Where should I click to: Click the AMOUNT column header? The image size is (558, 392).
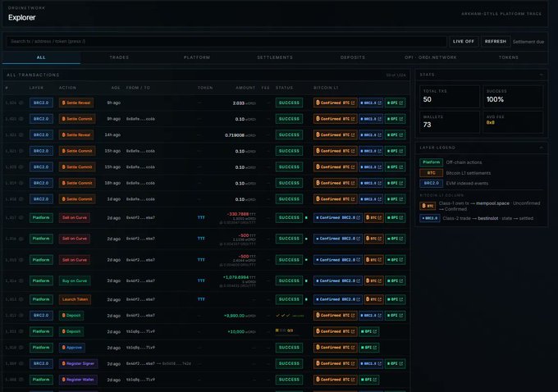click(245, 88)
